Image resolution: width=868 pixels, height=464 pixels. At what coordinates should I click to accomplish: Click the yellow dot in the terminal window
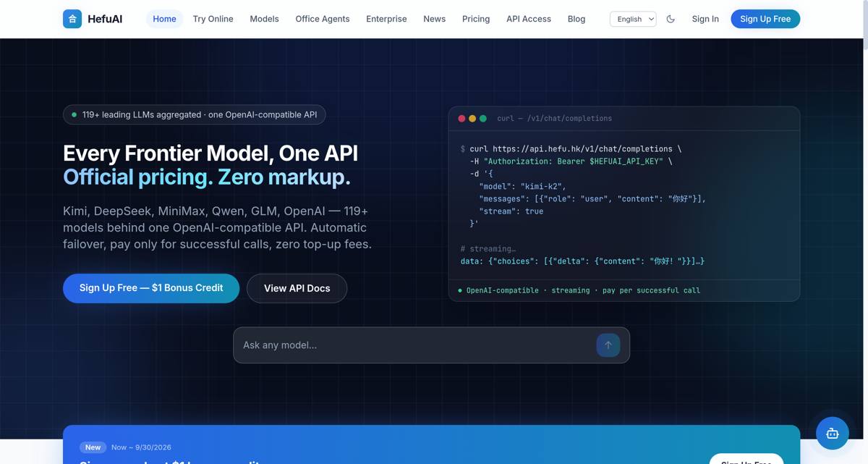tap(472, 119)
